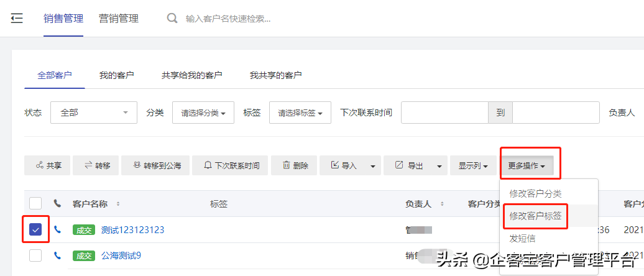Viewport: 644px width, 276px height.
Task: Call customer 公海测试9 via phone icon
Action: click(57, 256)
